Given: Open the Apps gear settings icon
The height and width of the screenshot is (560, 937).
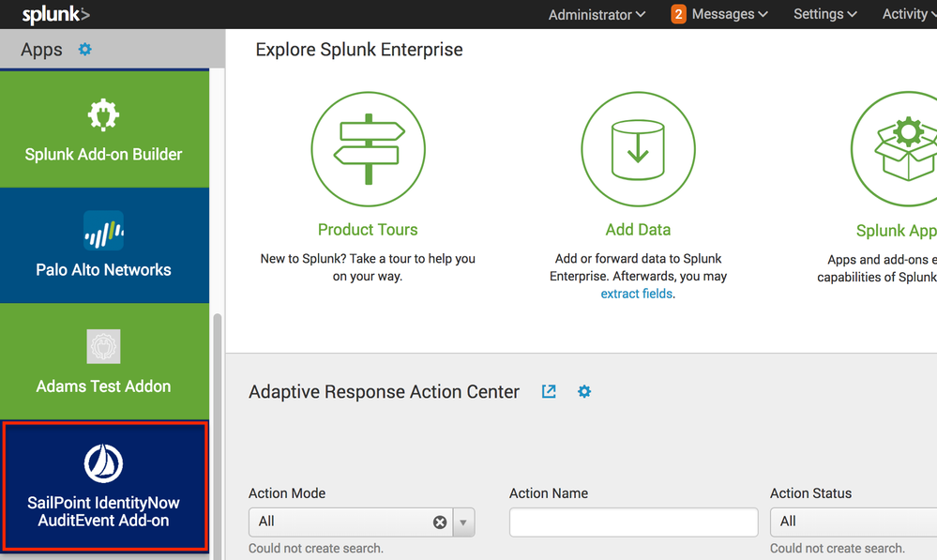Looking at the screenshot, I should coord(85,50).
